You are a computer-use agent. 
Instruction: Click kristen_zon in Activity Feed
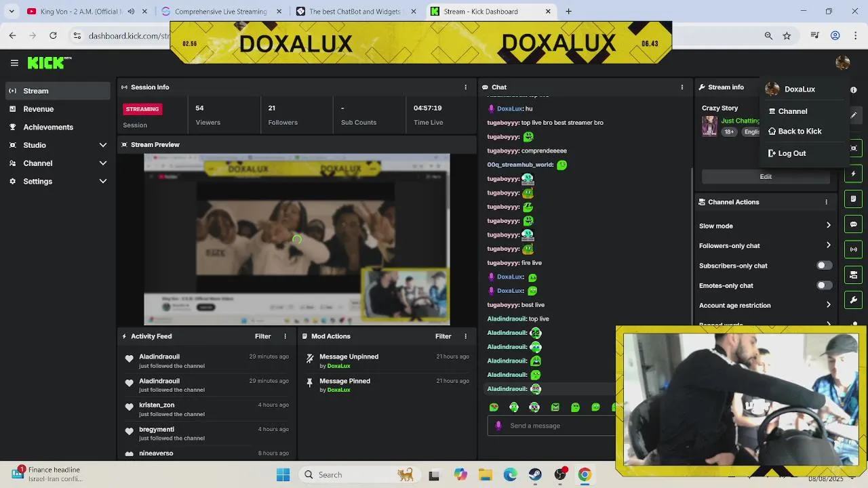click(x=157, y=405)
